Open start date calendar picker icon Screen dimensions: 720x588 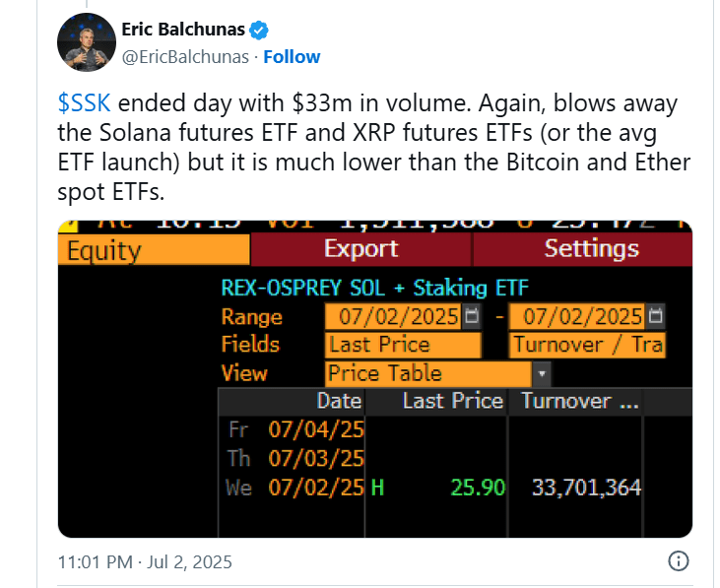pos(472,317)
